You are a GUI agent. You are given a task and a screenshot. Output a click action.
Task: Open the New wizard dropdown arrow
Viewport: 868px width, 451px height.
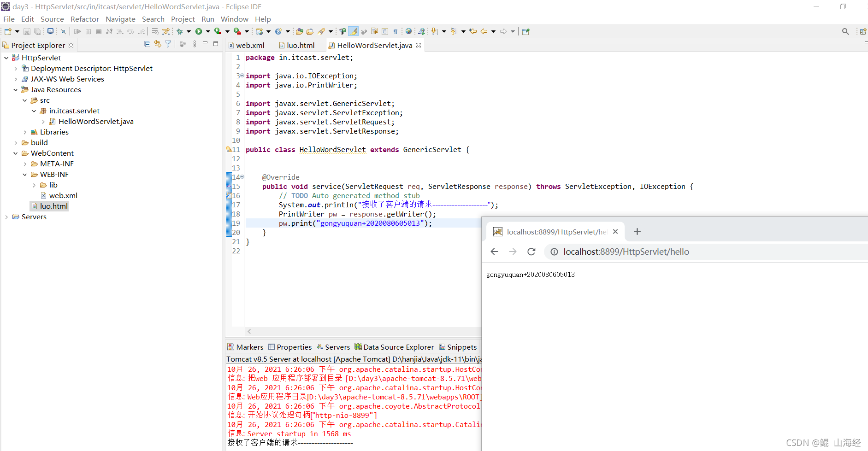[x=17, y=31]
